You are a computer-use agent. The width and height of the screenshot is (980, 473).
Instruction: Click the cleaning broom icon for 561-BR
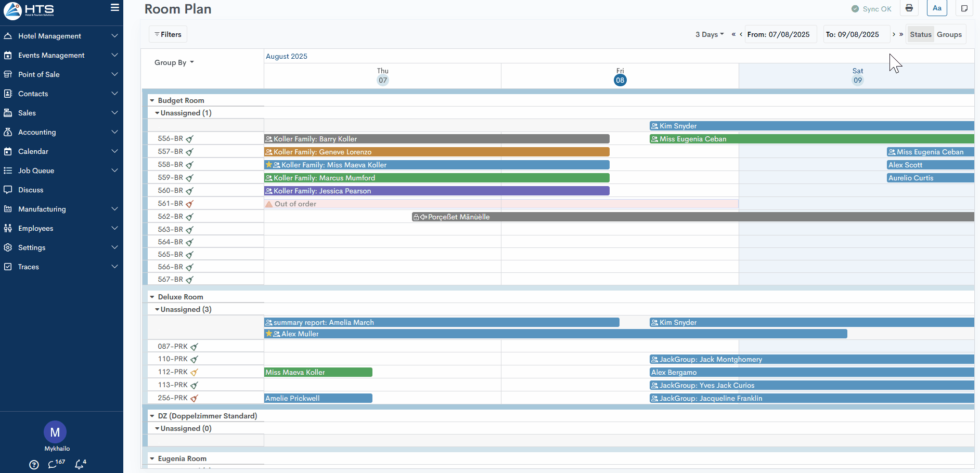pos(190,204)
